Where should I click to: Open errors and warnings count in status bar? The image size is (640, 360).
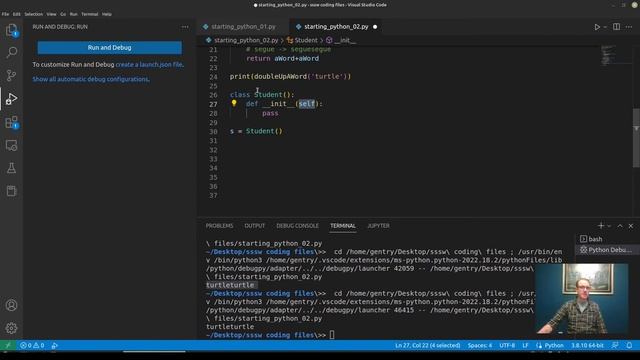click(32, 345)
